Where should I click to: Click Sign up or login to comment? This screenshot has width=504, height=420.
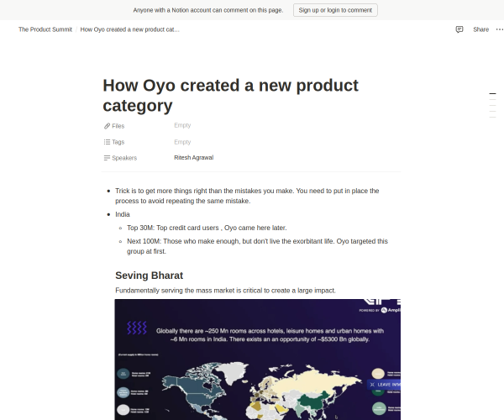click(335, 10)
